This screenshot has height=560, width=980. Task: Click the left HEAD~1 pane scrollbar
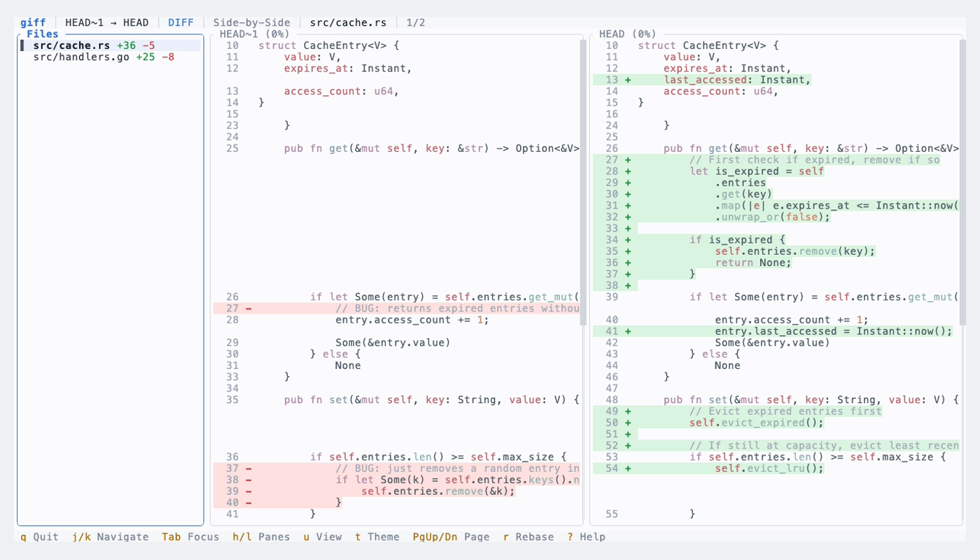(x=582, y=183)
